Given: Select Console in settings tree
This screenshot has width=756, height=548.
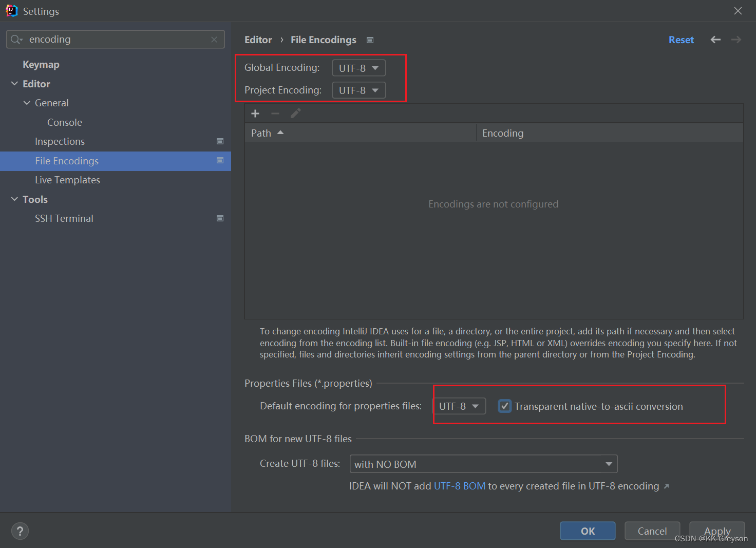Looking at the screenshot, I should point(65,122).
